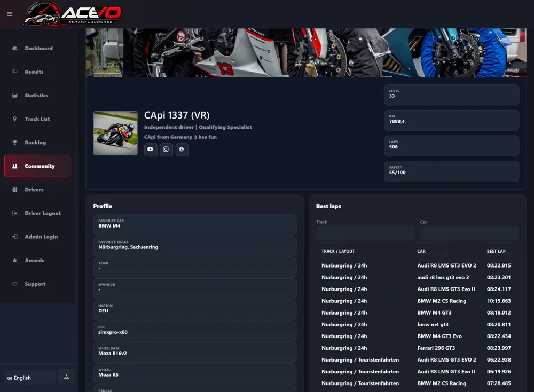Viewport: 534px width, 392px height.
Task: Open the driver's website globe icon
Action: pos(182,149)
